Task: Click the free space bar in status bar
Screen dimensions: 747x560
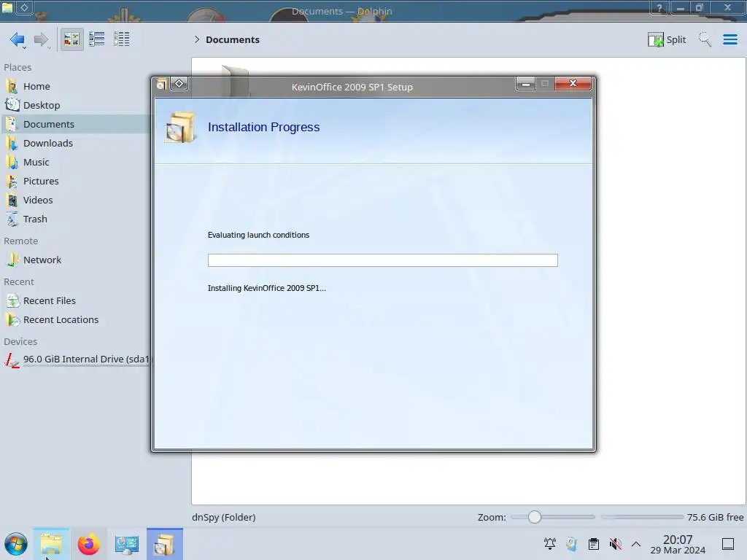Action: [642, 517]
